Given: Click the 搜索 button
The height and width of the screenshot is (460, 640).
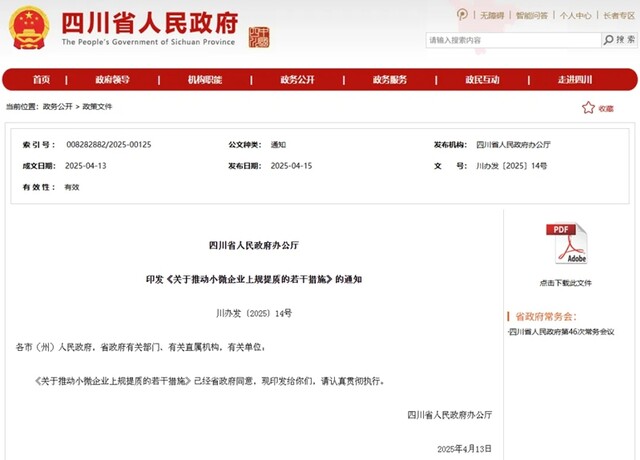Looking at the screenshot, I should point(619,40).
